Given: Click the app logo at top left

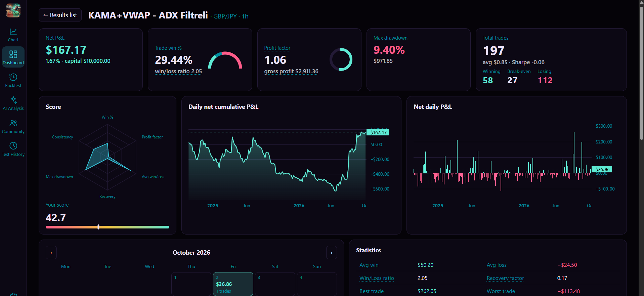Looking at the screenshot, I should click(x=13, y=10).
